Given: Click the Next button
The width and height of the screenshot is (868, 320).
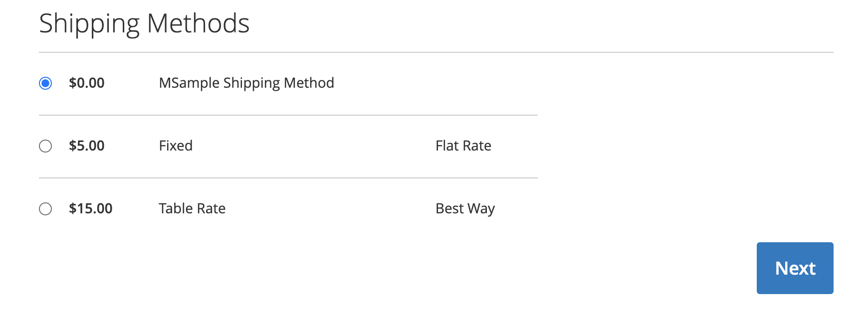Looking at the screenshot, I should tap(795, 268).
